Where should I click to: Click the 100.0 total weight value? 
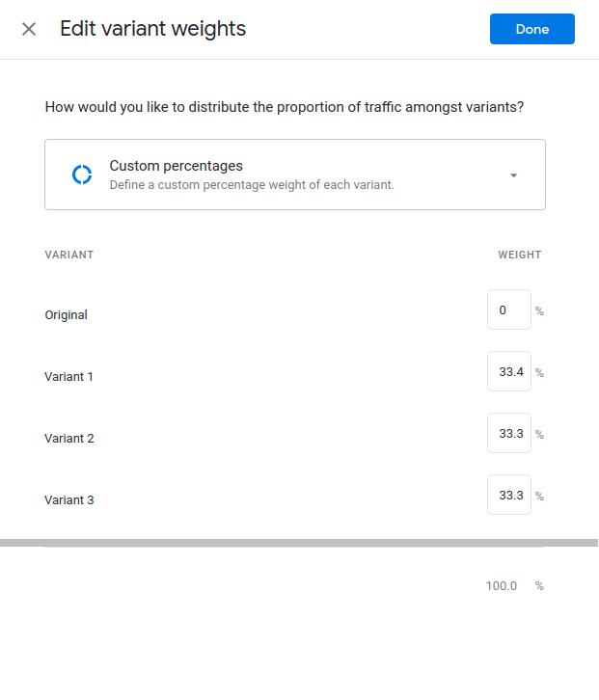pyautogui.click(x=501, y=586)
